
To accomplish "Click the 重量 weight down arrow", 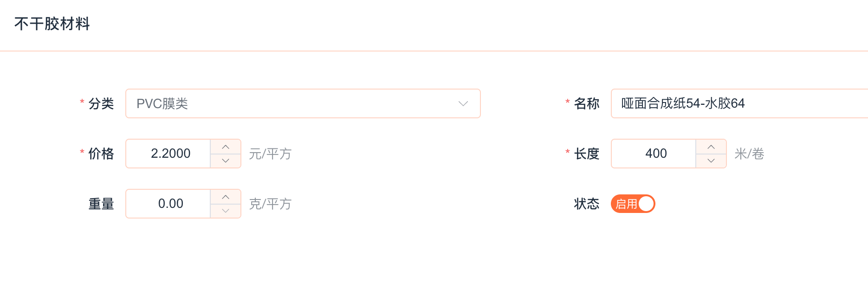I will pos(226,211).
